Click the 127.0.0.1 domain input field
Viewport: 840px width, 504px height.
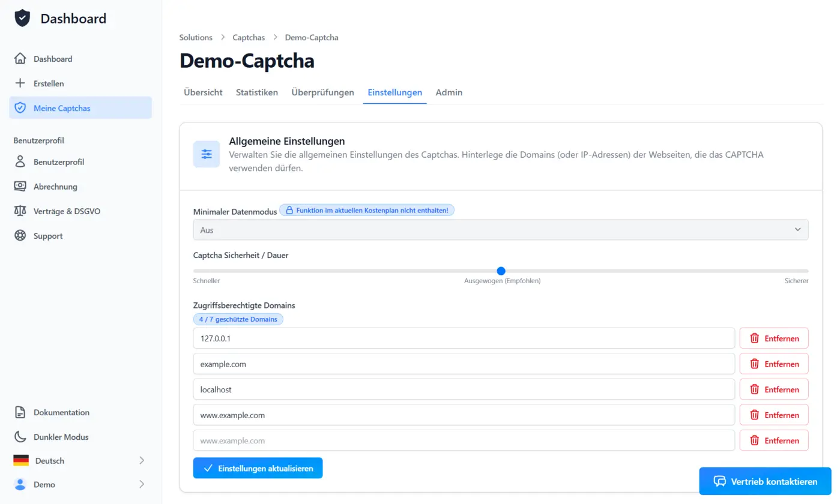pyautogui.click(x=464, y=338)
